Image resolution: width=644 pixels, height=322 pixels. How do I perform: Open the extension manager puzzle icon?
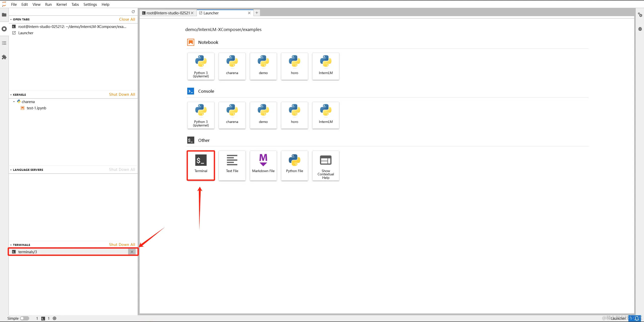pyautogui.click(x=4, y=57)
